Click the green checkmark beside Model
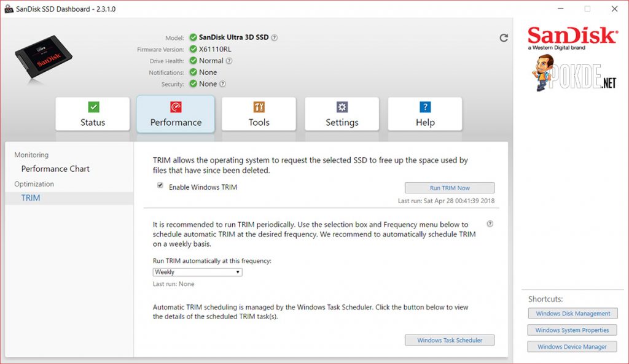 (193, 37)
